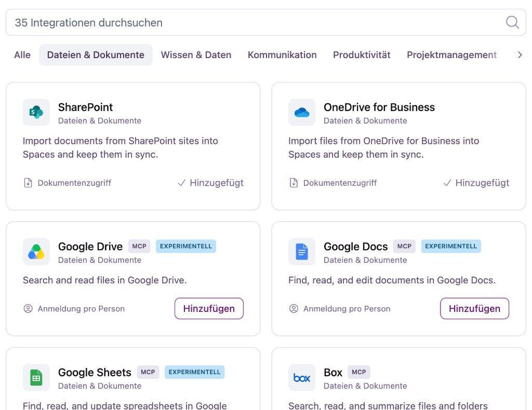Click the EXPERIMENTELL badge on Google Sheets

(x=194, y=372)
